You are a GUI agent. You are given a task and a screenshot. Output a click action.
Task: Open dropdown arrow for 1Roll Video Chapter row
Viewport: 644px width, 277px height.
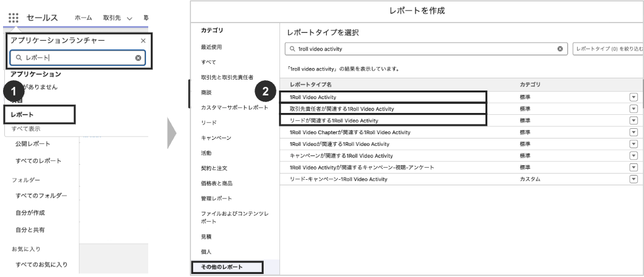point(634,132)
